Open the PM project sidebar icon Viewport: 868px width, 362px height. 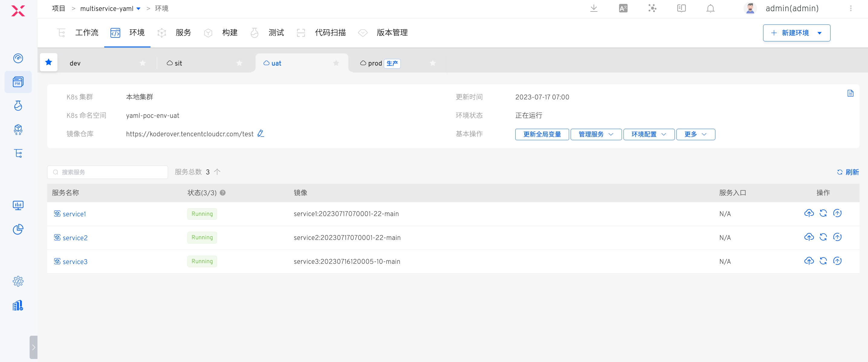pyautogui.click(x=18, y=82)
